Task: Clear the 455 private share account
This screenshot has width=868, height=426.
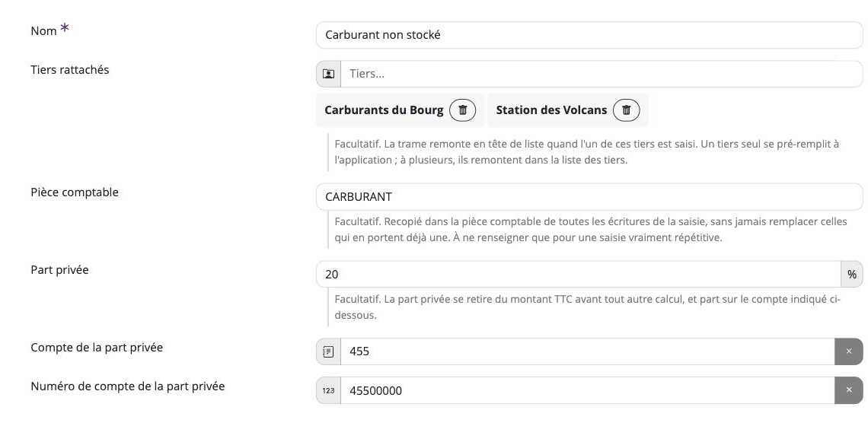Action: pos(849,351)
